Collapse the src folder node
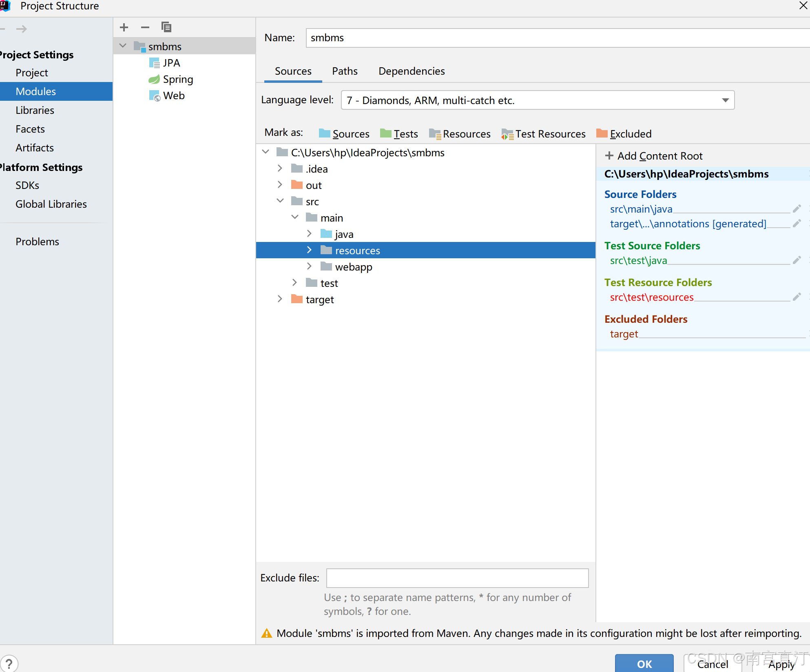Viewport: 810px width, 672px height. pyautogui.click(x=280, y=201)
